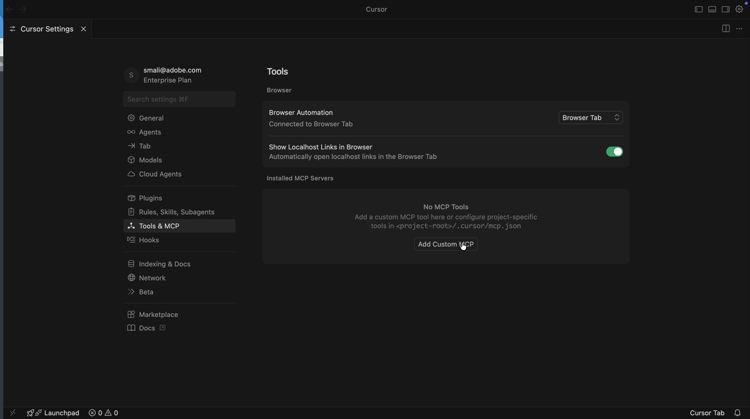Open Launchpad in status bar
This screenshot has width=750, height=419.
(x=53, y=413)
